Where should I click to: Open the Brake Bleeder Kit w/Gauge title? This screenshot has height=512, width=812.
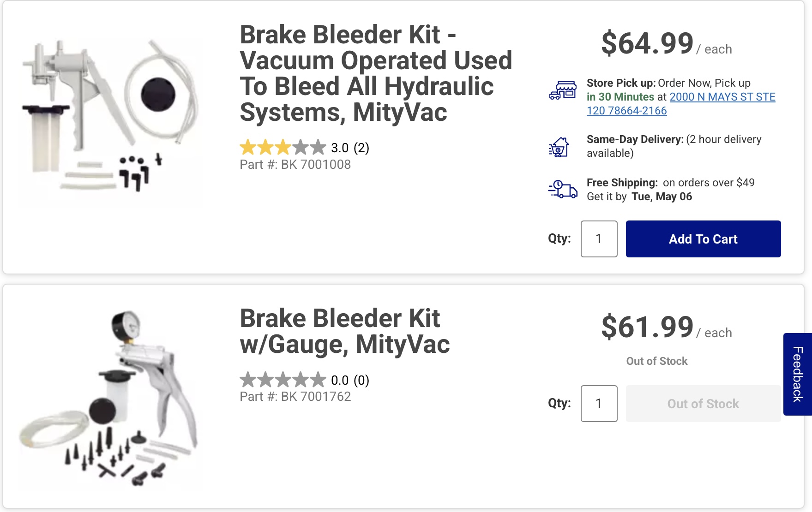(344, 331)
